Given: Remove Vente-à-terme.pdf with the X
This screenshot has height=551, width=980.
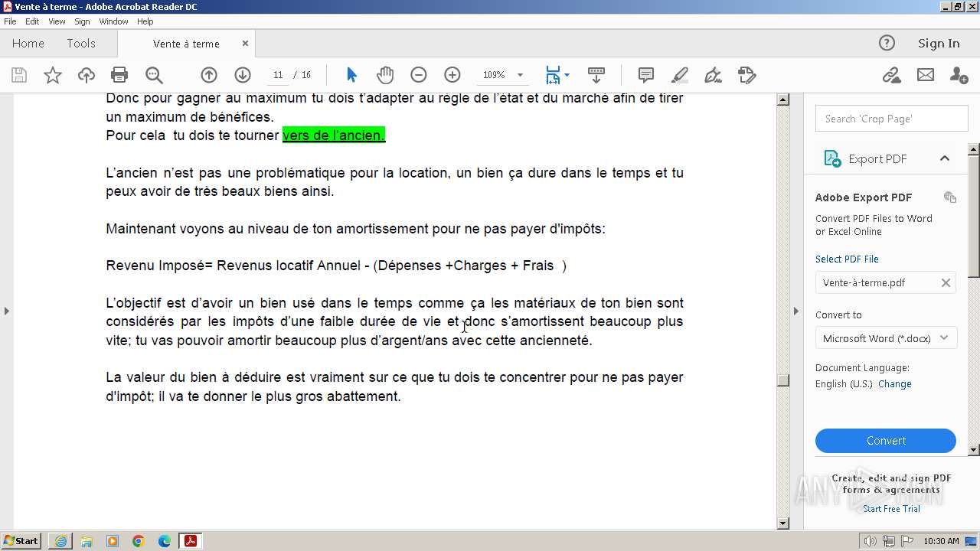Looking at the screenshot, I should (946, 282).
